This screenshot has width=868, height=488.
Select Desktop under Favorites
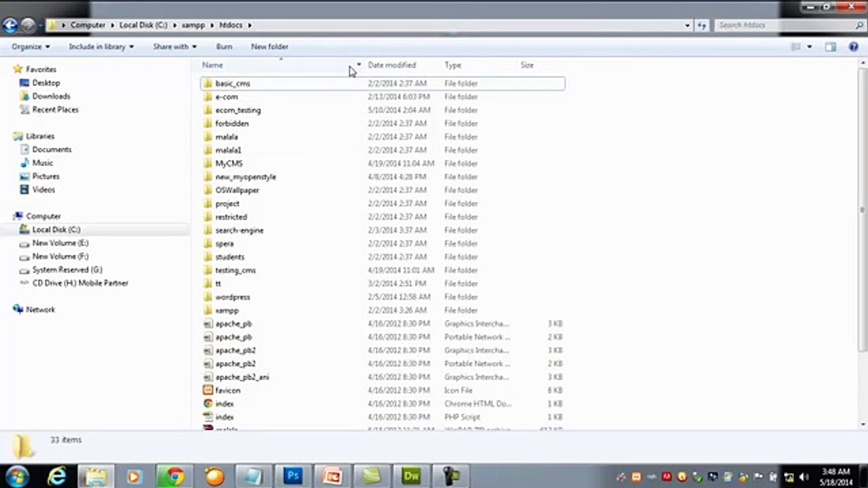[x=46, y=83]
